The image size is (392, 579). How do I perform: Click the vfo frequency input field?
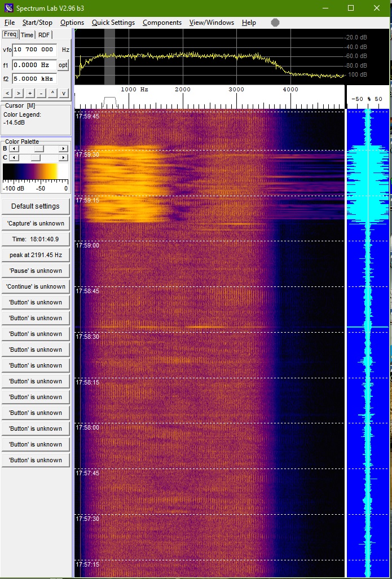(34, 50)
